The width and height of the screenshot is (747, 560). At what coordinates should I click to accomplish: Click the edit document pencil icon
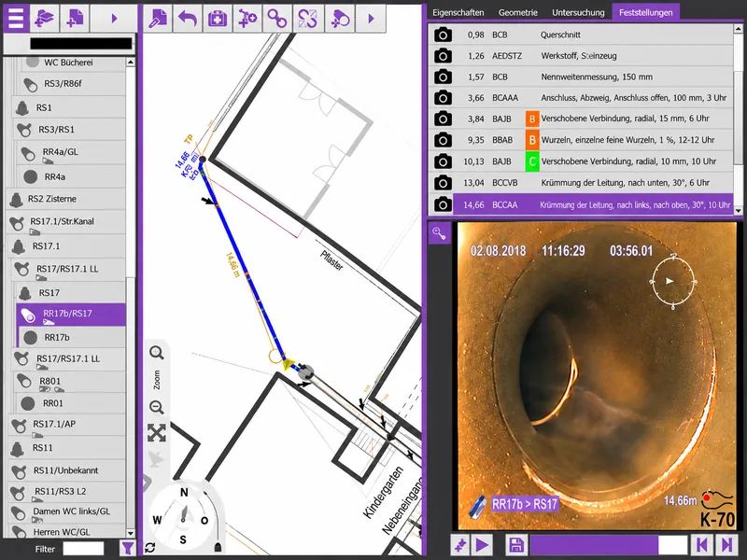157,19
